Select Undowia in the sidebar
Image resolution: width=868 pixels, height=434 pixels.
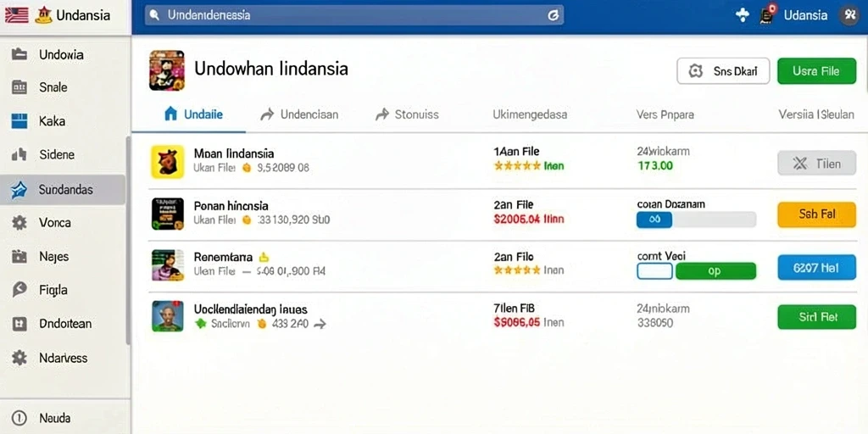click(x=63, y=54)
